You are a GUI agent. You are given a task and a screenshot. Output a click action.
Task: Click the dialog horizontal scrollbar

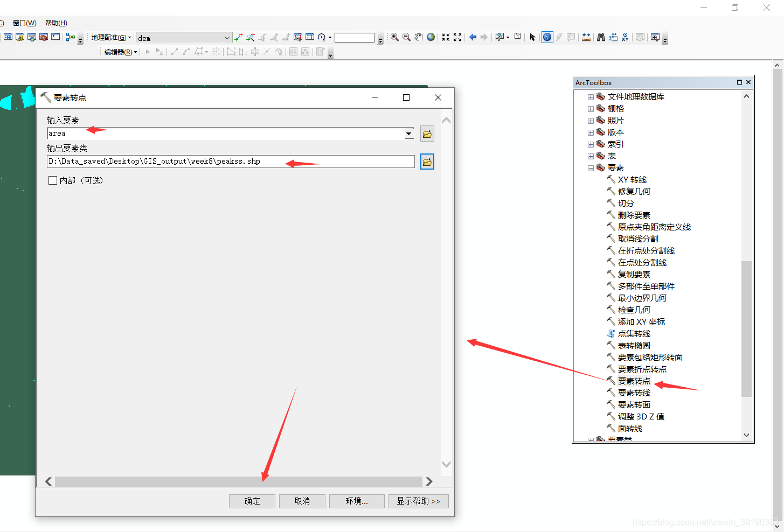(239, 481)
